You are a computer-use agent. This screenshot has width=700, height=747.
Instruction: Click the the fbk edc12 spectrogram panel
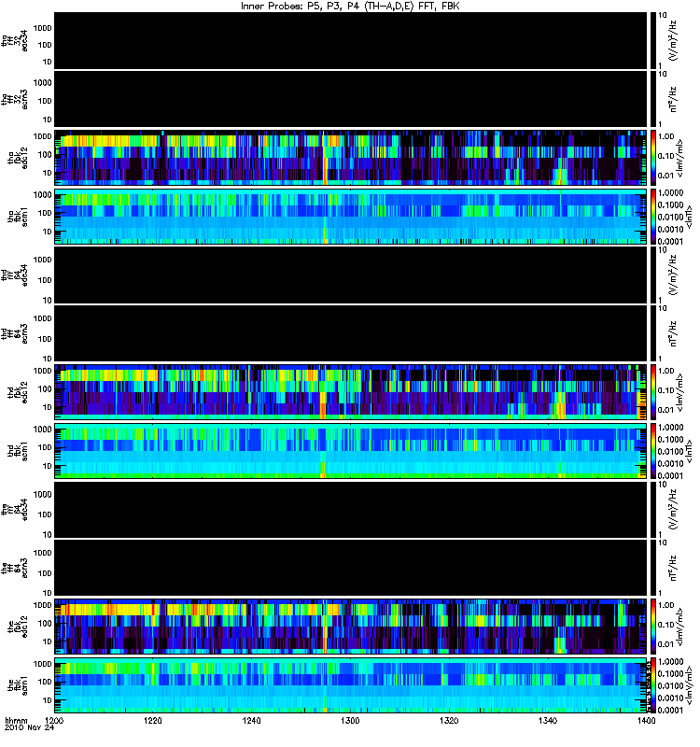(351, 627)
